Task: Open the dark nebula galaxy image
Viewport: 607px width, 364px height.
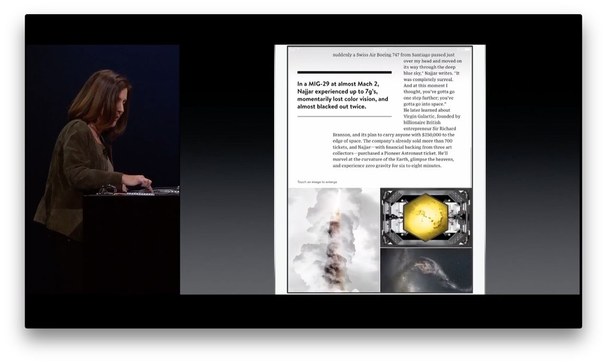Action: click(426, 270)
